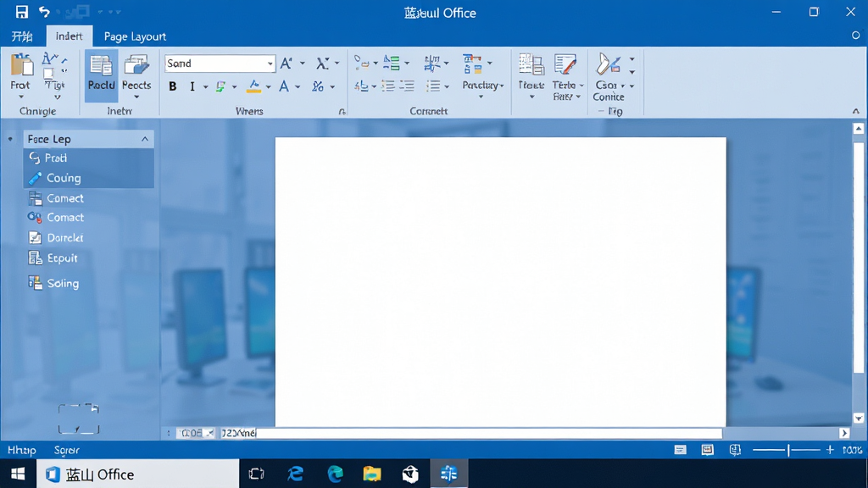This screenshot has height=488, width=868.
Task: Open Microsoft Edge from the taskbar
Action: (x=335, y=474)
